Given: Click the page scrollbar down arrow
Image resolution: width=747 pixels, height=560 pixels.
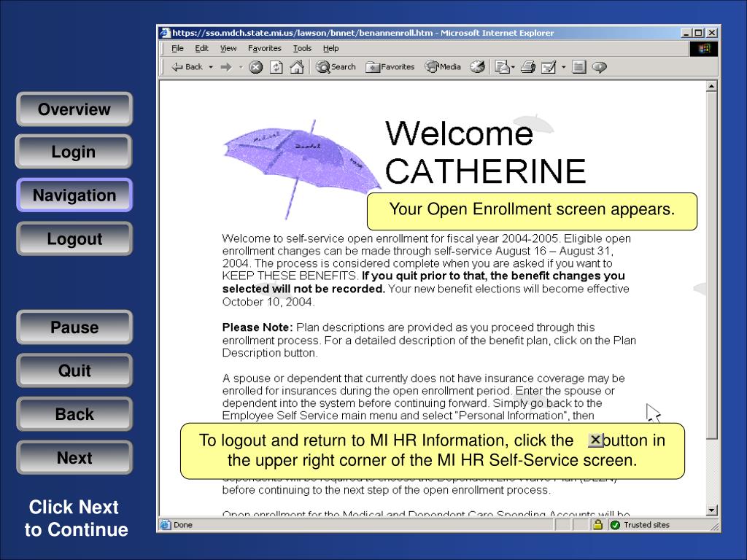Looking at the screenshot, I should [711, 510].
